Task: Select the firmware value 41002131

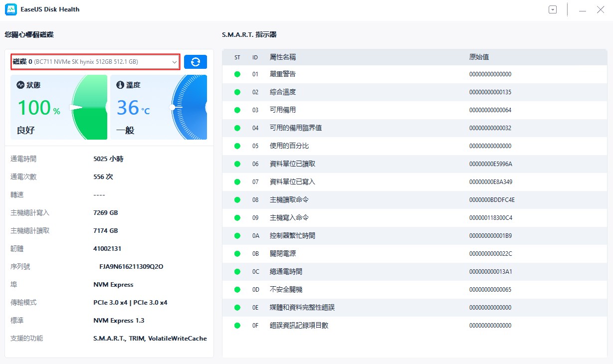Action: click(x=107, y=249)
